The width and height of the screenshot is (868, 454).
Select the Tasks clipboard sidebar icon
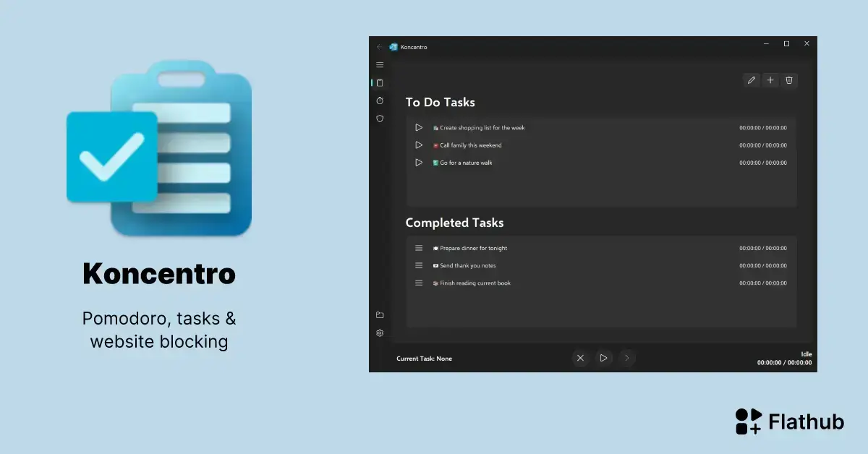[x=380, y=82]
